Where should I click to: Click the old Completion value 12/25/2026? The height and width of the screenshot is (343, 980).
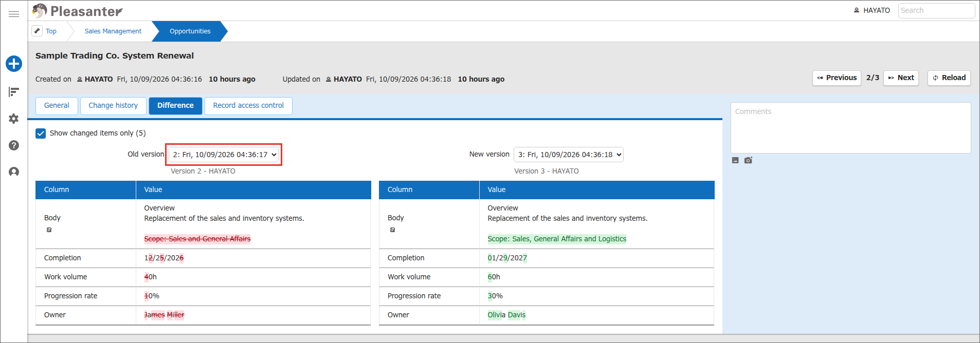[x=164, y=258]
